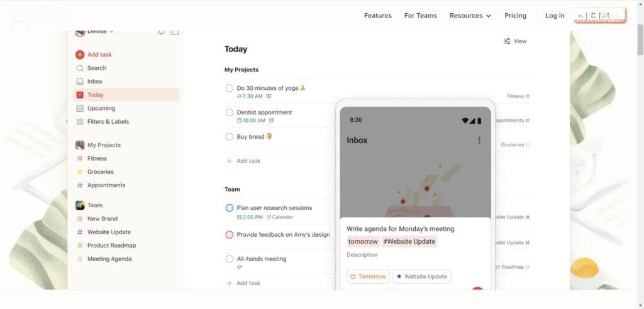Open Search via magnifier icon

pos(80,68)
